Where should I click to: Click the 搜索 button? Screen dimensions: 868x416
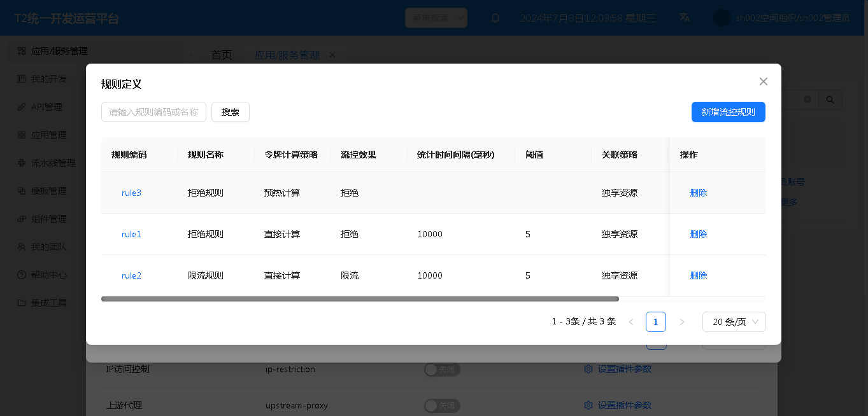point(231,112)
